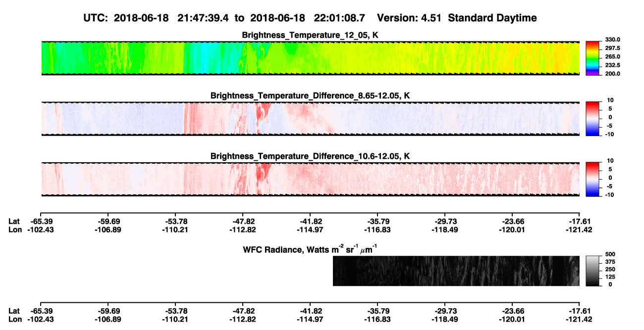Click the WFC Radiance grayscale image
The height and width of the screenshot is (330, 644).
(456, 271)
